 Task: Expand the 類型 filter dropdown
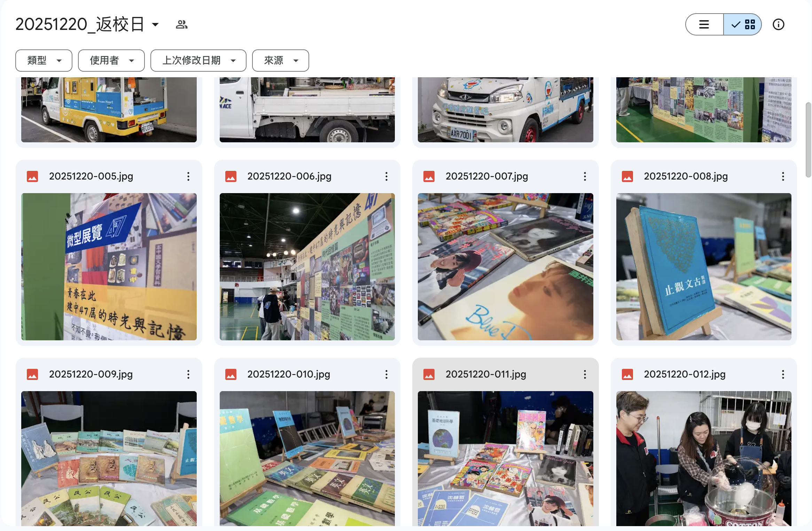tap(44, 61)
